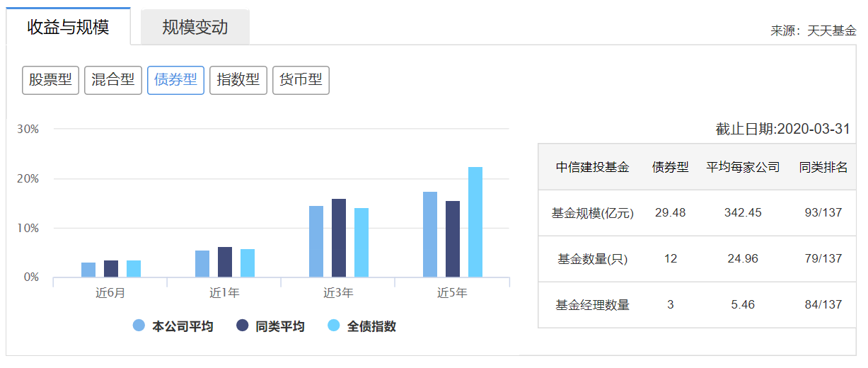Click the 84/137 ranking cell
The width and height of the screenshot is (868, 368).
[823, 305]
